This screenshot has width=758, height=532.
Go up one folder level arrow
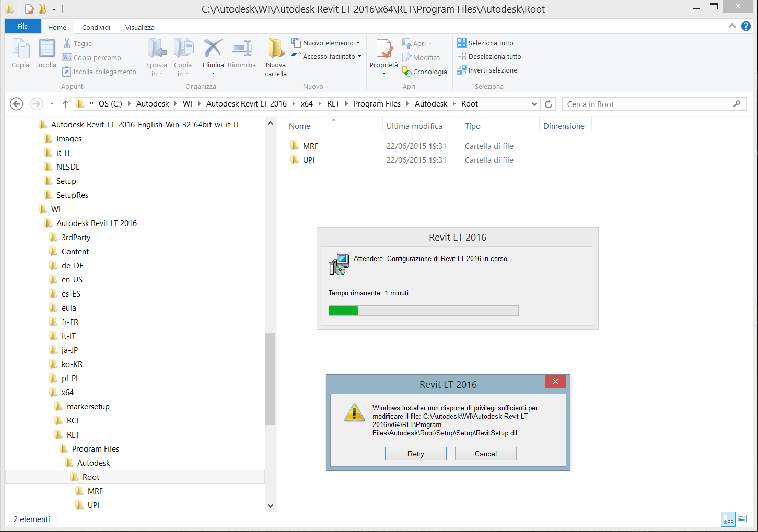coord(66,104)
